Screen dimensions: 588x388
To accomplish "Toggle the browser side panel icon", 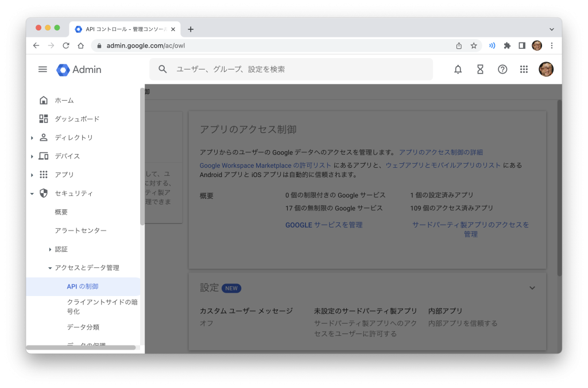I will tap(521, 45).
